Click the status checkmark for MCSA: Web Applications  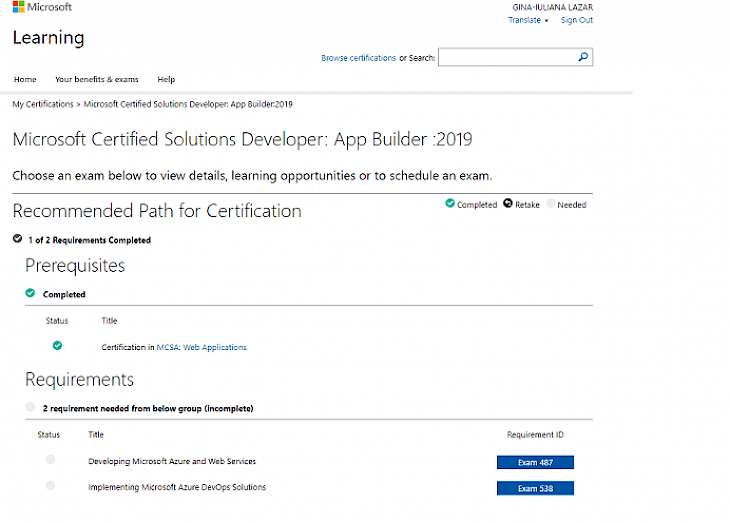point(57,346)
